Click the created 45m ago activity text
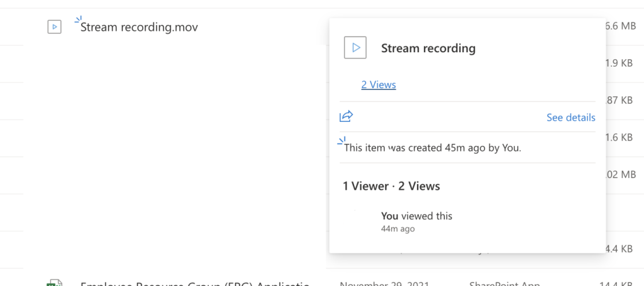The image size is (644, 286). [433, 148]
